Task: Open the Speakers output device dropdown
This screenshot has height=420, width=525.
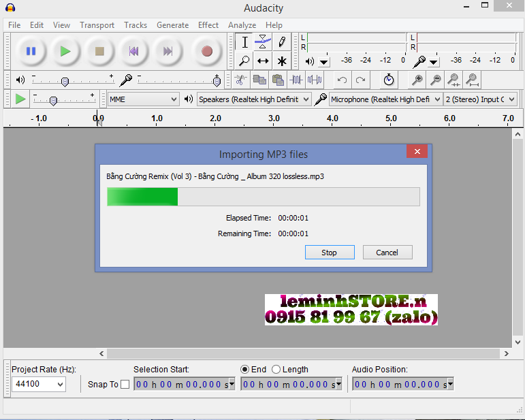Action: click(x=254, y=99)
